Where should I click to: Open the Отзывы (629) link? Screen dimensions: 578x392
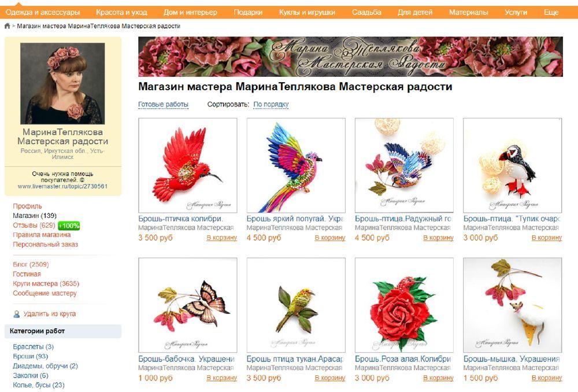pyautogui.click(x=34, y=225)
